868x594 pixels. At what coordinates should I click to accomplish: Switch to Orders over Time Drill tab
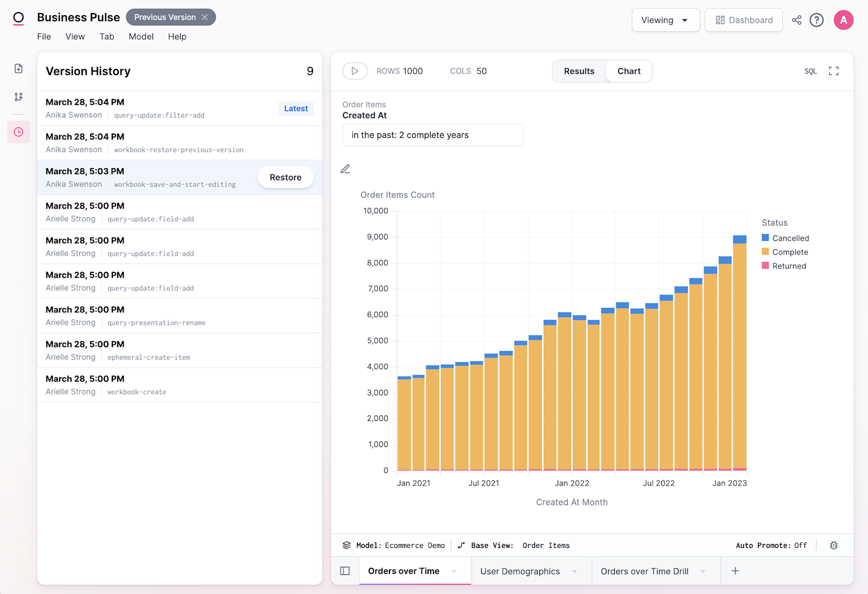pos(644,571)
